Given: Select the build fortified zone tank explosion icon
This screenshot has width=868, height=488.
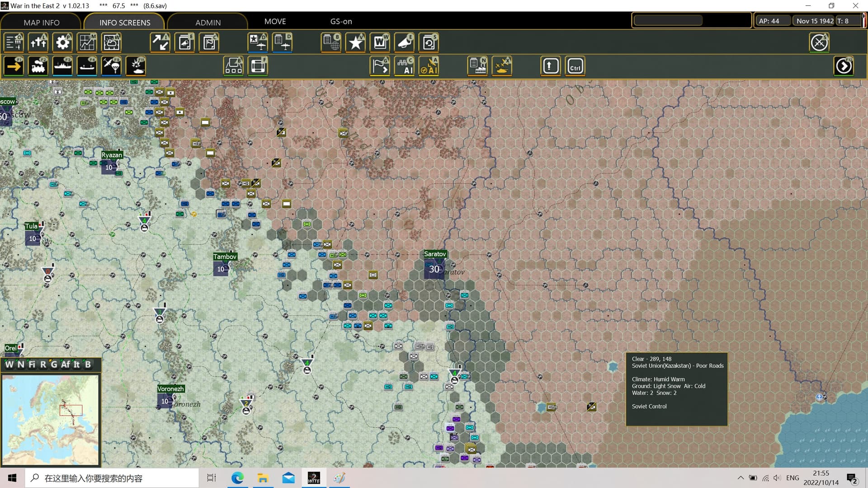Looking at the screenshot, I should [x=136, y=66].
